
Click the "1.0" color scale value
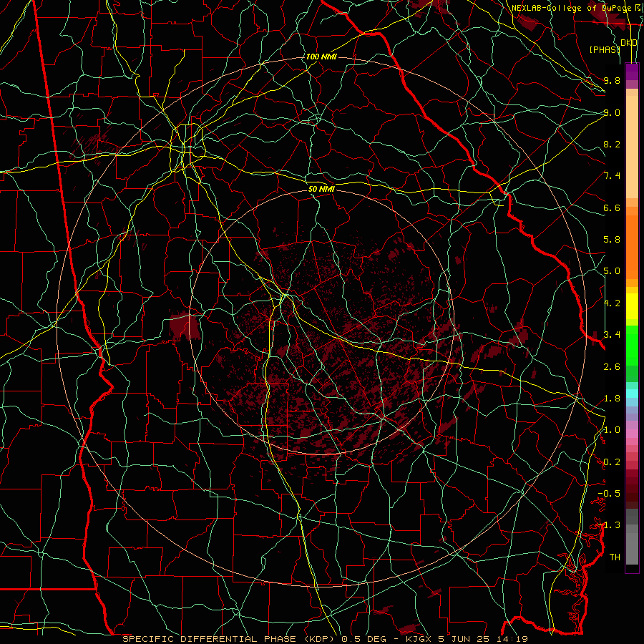pos(612,430)
